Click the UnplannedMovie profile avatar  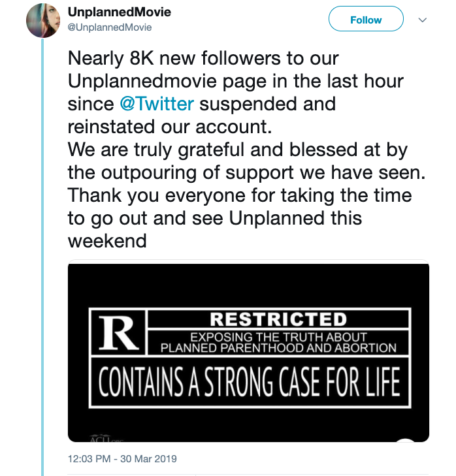(x=43, y=21)
